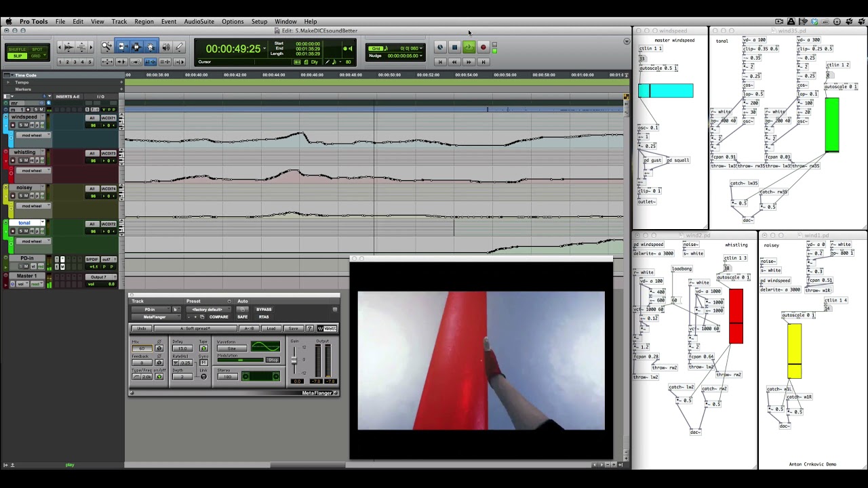Open the Waves logo in MetaFlanger
868x488 pixels.
tap(327, 329)
